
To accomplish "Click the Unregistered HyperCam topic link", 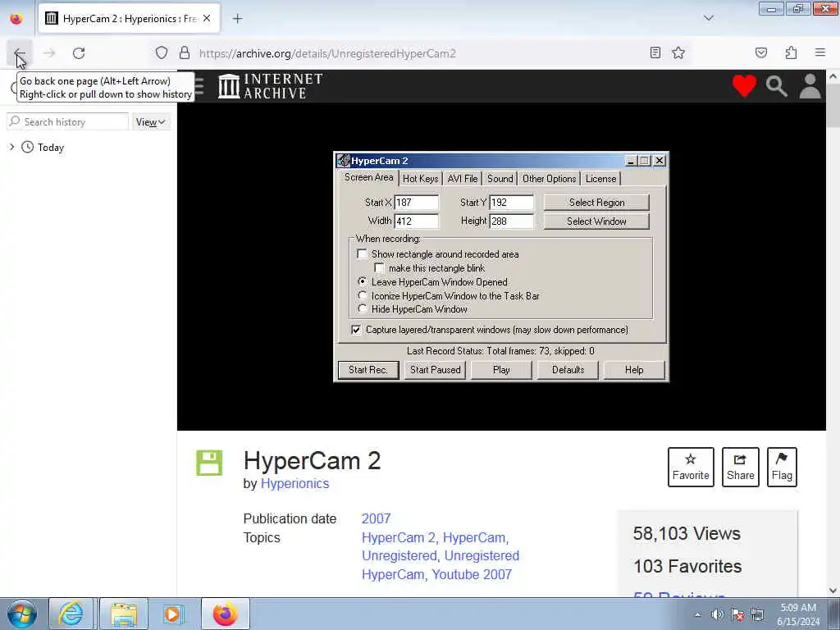I will point(441,564).
